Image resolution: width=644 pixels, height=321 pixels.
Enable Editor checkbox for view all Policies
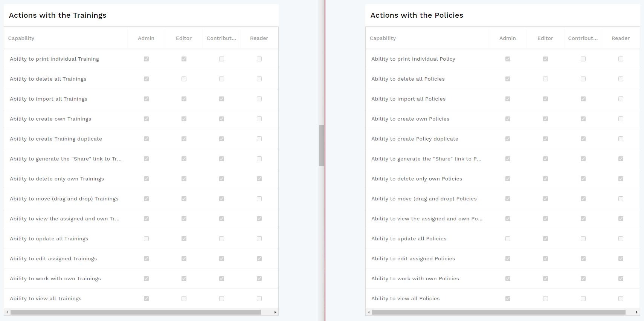point(545,299)
